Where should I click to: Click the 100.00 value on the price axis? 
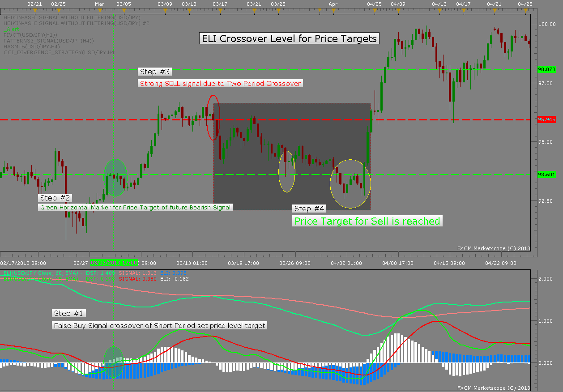pos(546,24)
